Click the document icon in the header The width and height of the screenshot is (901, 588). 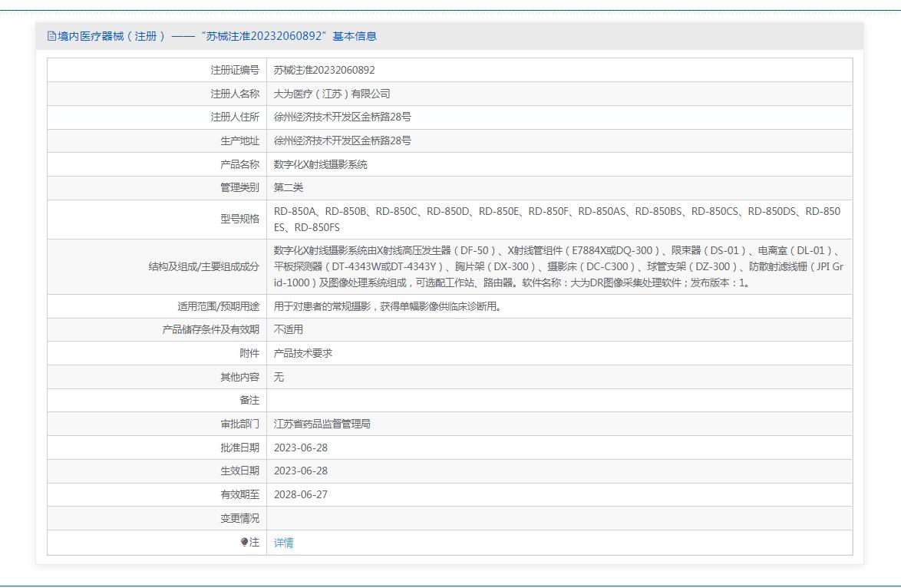click(51, 36)
